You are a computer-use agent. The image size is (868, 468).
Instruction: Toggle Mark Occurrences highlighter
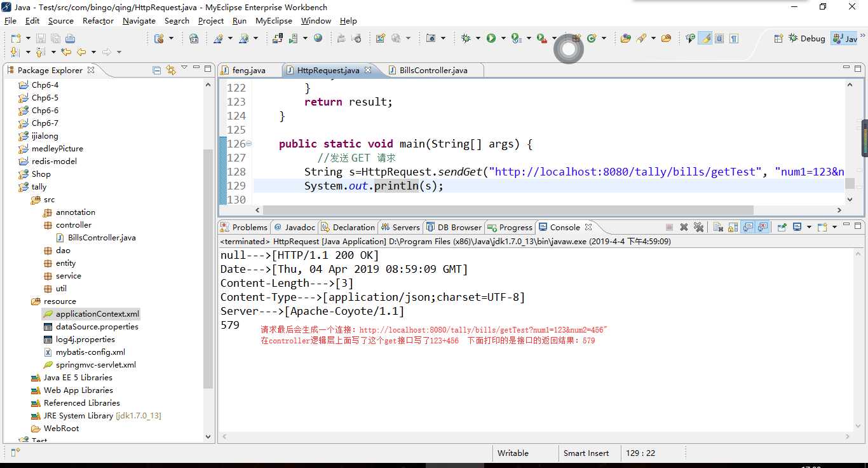pyautogui.click(x=705, y=38)
